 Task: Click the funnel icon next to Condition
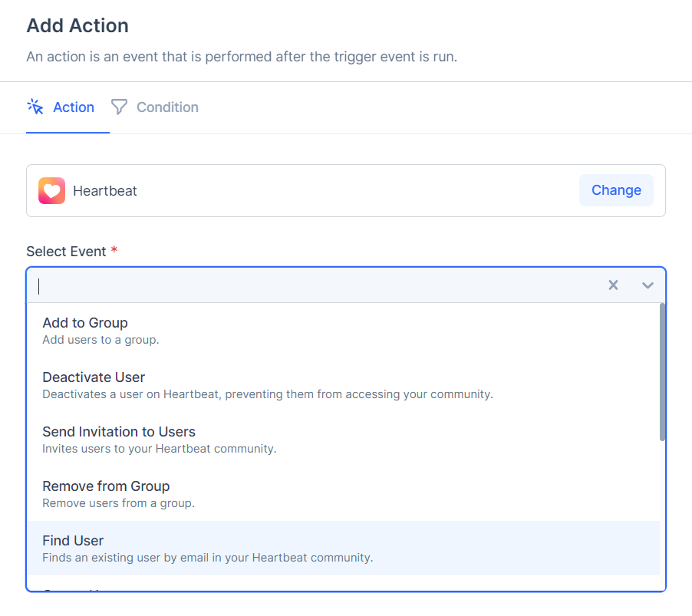tap(119, 107)
